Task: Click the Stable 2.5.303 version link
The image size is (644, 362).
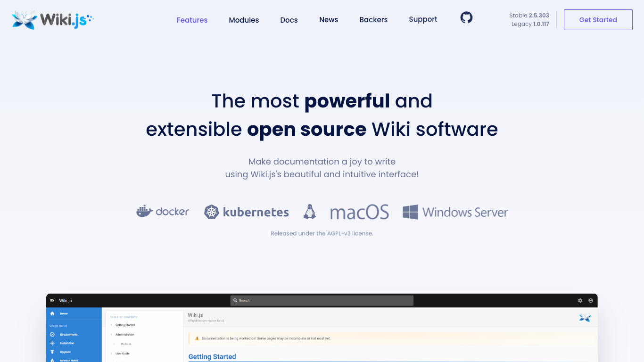Action: coord(529,16)
